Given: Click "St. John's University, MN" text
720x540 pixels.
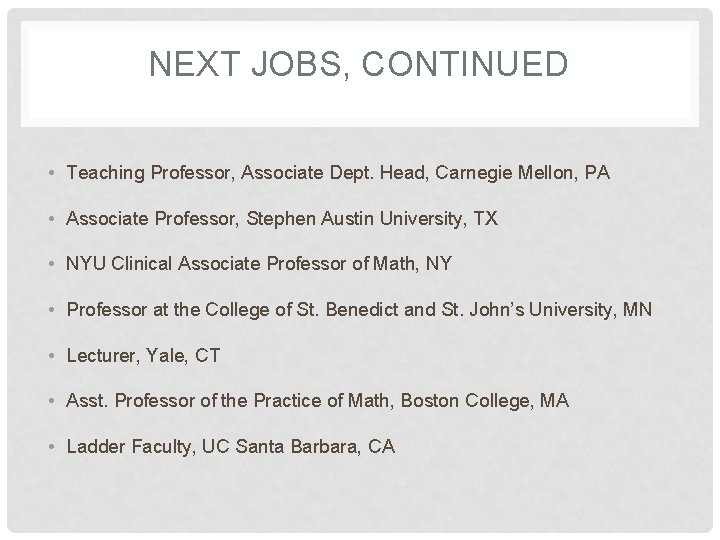Looking at the screenshot, I should tap(546, 310).
